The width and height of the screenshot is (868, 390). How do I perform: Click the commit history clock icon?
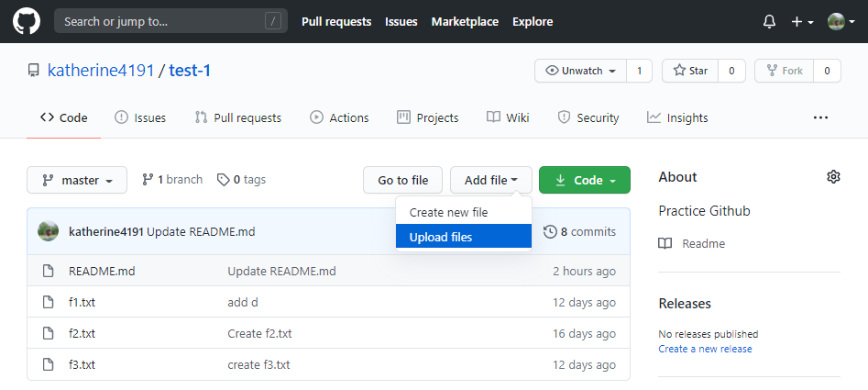(x=550, y=231)
